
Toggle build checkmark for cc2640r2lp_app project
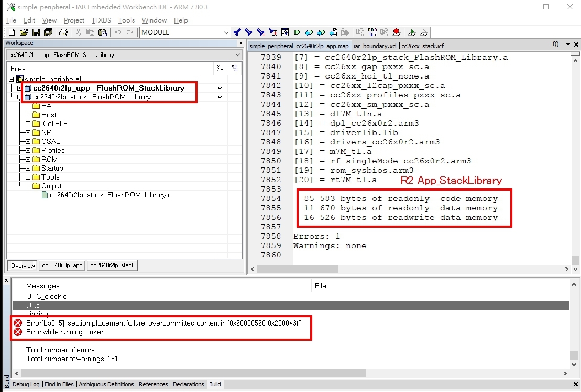[x=220, y=88]
